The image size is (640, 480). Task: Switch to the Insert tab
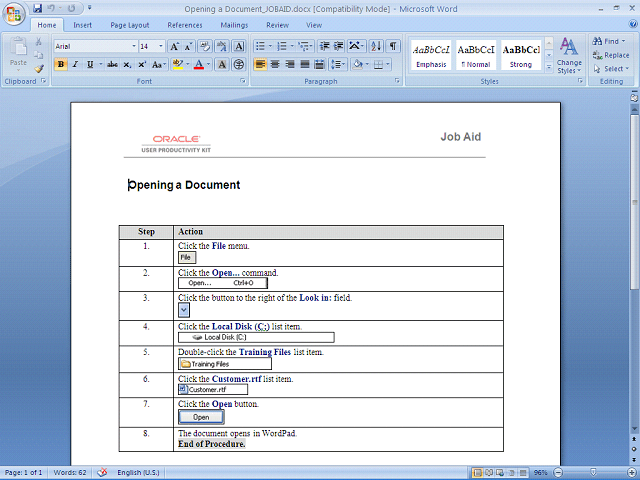coord(82,25)
